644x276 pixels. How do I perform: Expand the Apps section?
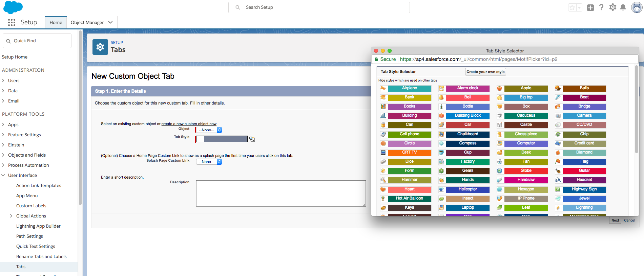coord(3,124)
